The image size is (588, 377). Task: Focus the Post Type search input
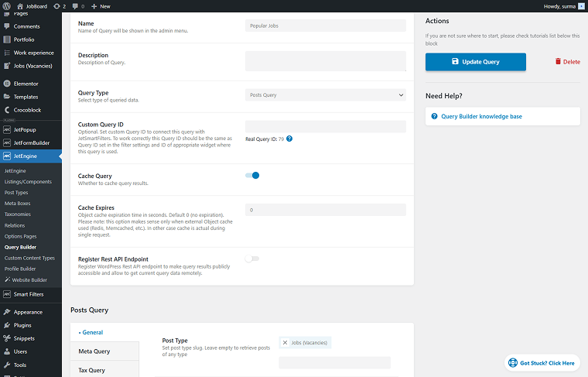[x=334, y=363]
